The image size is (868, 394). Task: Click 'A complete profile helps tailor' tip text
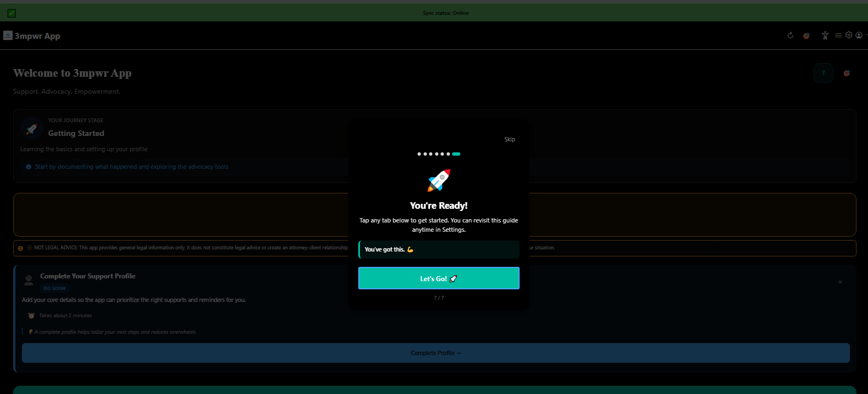pos(115,332)
